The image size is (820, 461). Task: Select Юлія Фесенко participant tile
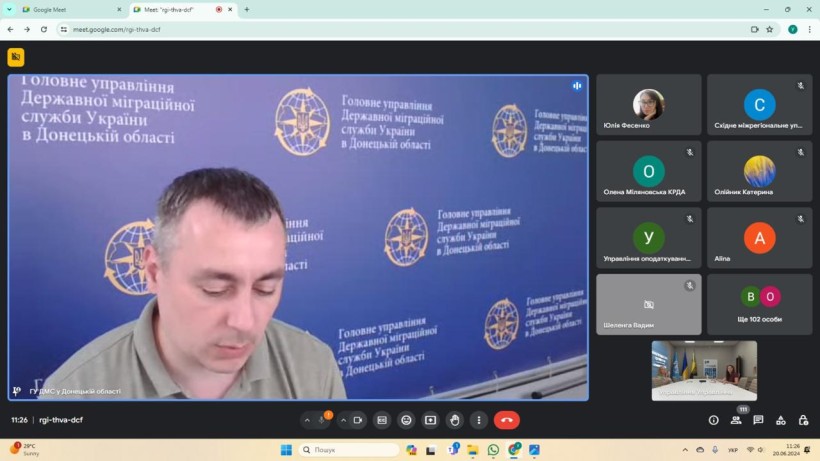[649, 105]
